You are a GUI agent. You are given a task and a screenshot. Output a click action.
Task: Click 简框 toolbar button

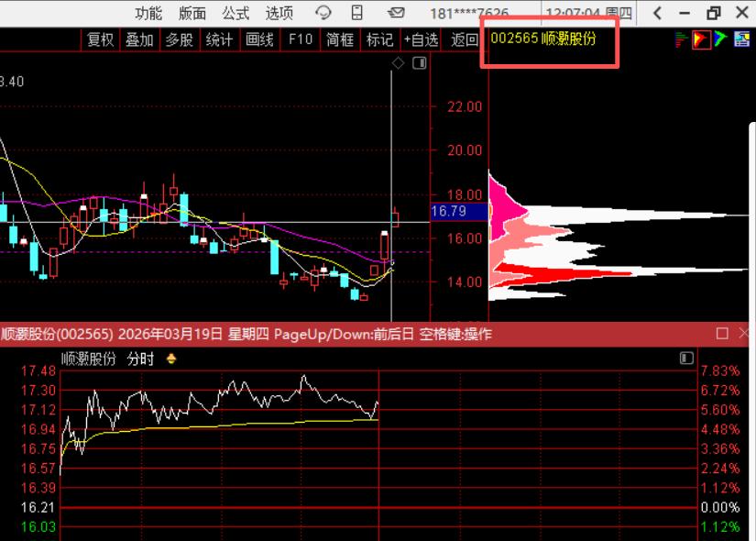pyautogui.click(x=339, y=39)
